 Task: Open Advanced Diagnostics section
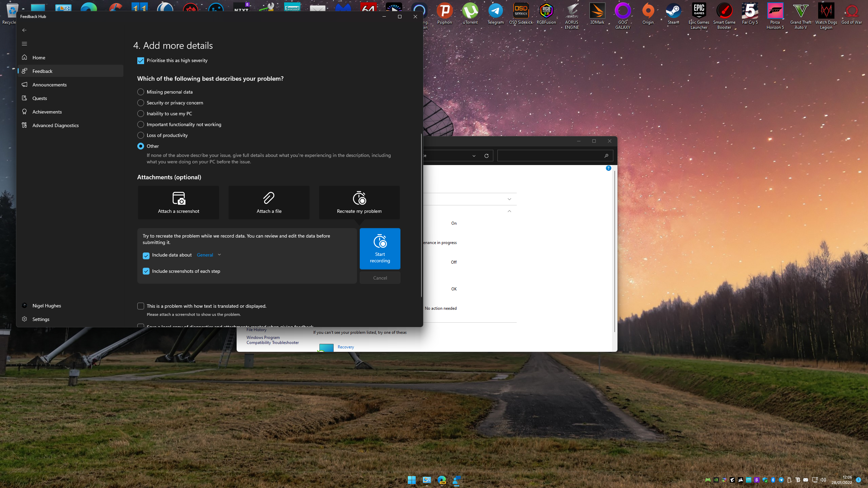[x=56, y=125]
